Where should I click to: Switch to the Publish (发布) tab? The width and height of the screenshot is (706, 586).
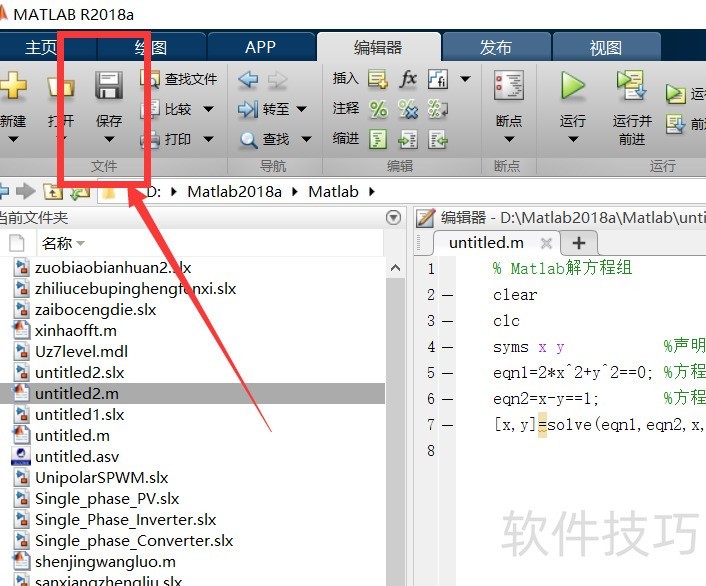point(496,47)
